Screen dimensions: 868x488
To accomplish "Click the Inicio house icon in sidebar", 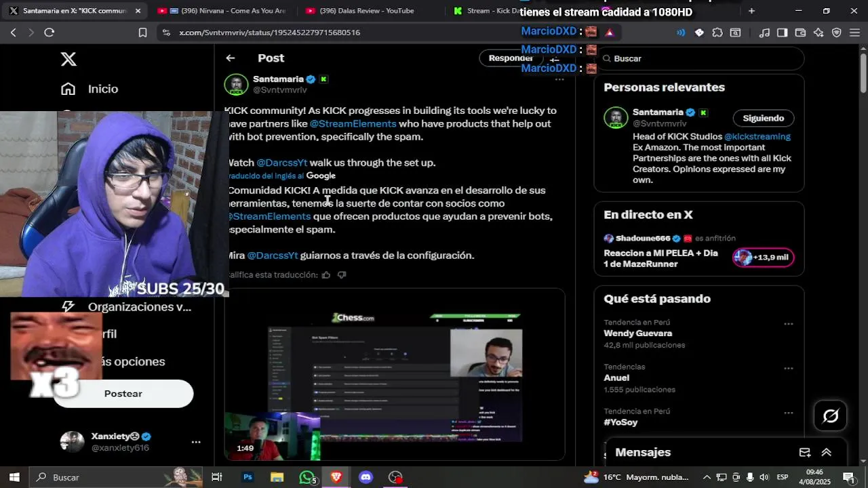I will [68, 89].
